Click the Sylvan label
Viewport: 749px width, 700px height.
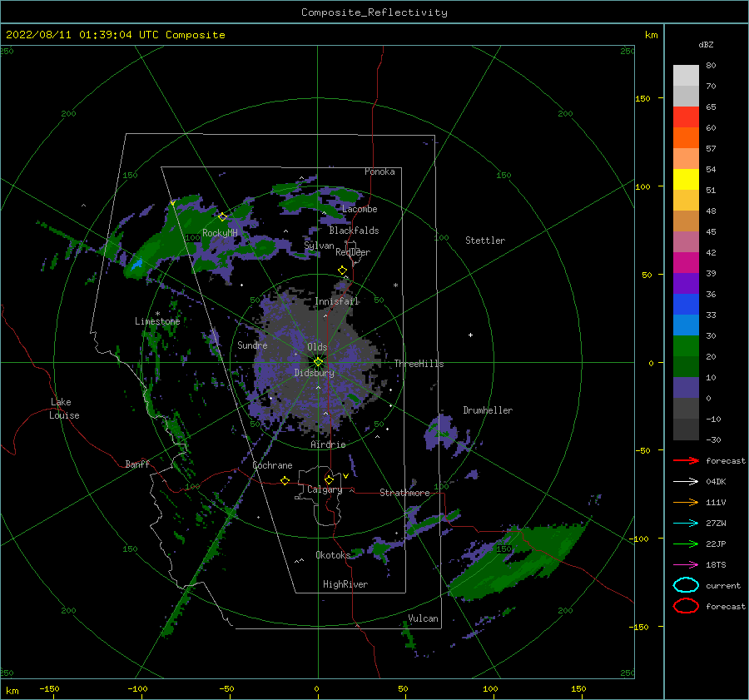(319, 246)
